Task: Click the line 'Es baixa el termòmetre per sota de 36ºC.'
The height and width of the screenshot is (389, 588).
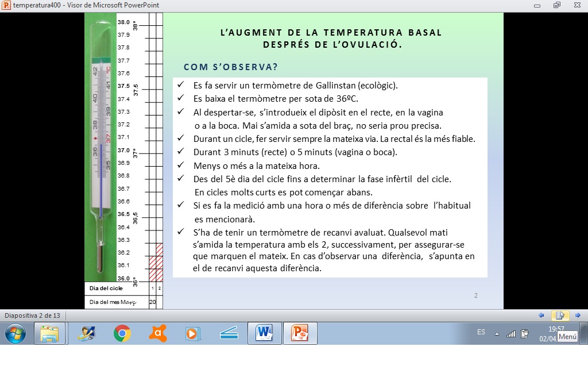Action: pos(276,99)
